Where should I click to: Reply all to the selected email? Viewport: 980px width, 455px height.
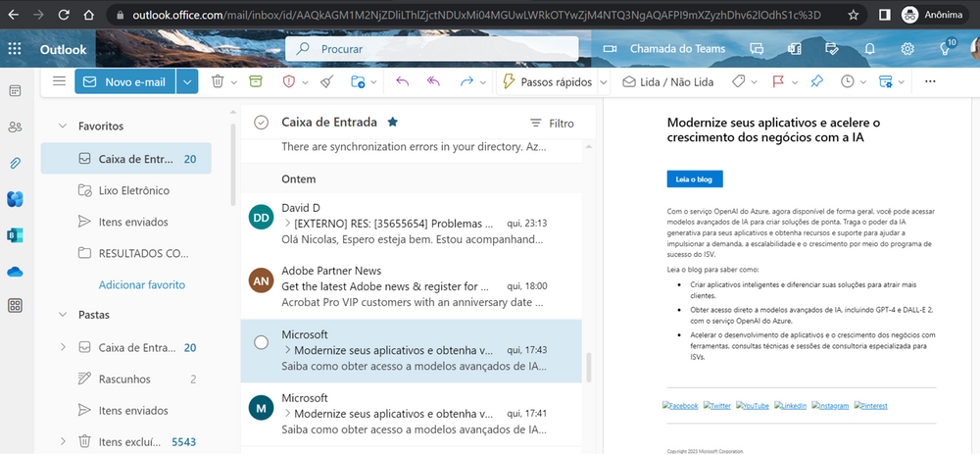click(434, 81)
